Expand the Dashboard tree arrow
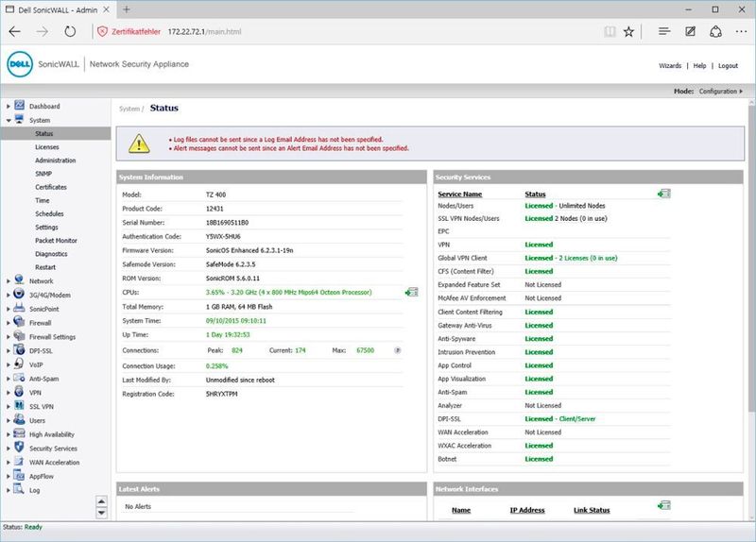This screenshot has height=542, width=756. pos(9,107)
